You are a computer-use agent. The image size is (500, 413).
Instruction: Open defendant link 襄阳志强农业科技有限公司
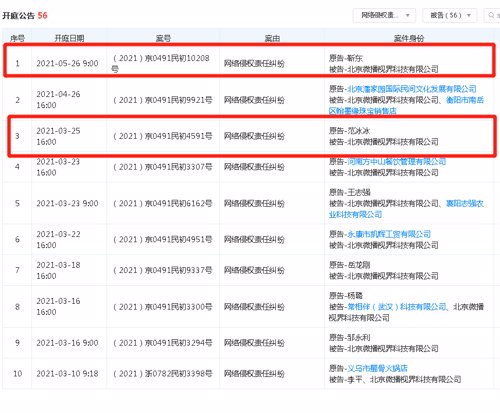[x=406, y=209]
